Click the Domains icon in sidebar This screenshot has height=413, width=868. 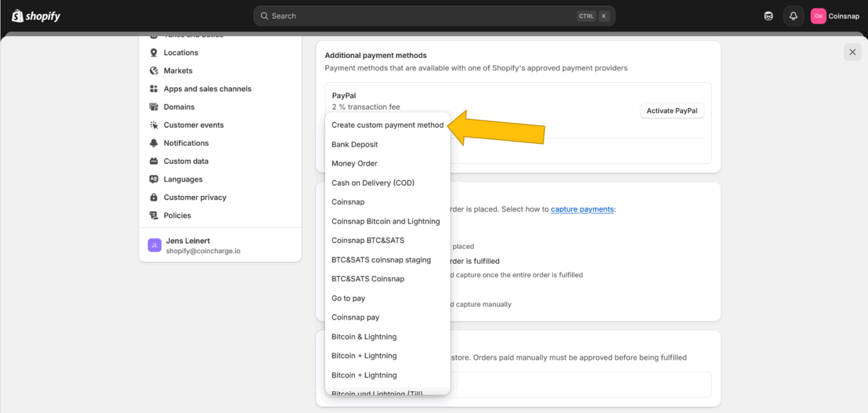click(154, 107)
